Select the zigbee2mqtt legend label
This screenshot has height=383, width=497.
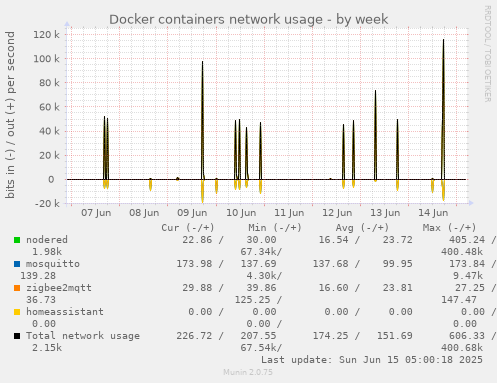(x=59, y=288)
